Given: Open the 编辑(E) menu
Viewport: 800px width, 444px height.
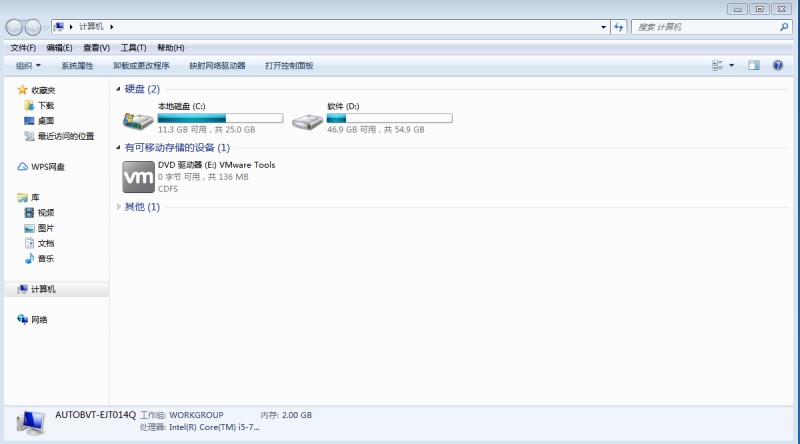Looking at the screenshot, I should [59, 47].
